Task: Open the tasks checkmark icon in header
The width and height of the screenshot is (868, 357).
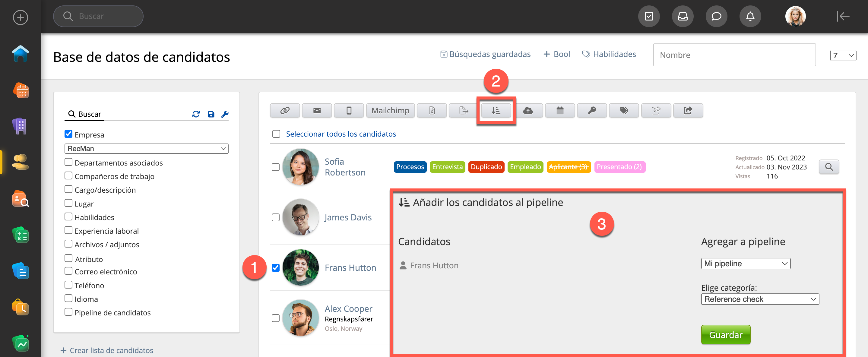Action: click(649, 16)
